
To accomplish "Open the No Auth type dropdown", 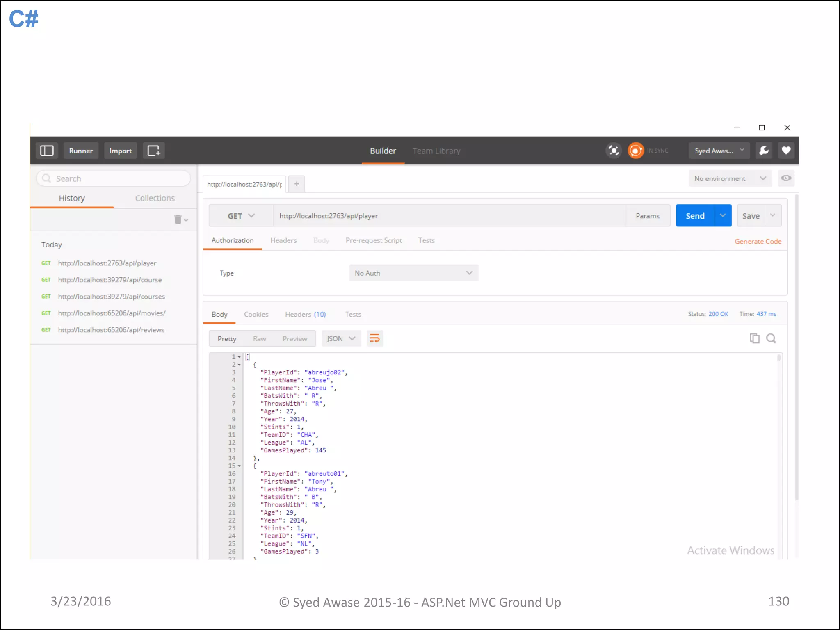I will (x=414, y=273).
